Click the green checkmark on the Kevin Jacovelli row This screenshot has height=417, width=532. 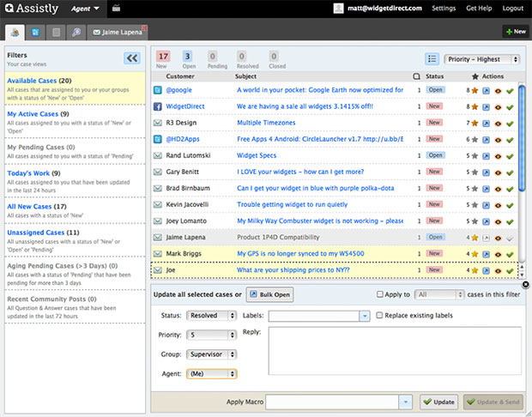point(510,205)
